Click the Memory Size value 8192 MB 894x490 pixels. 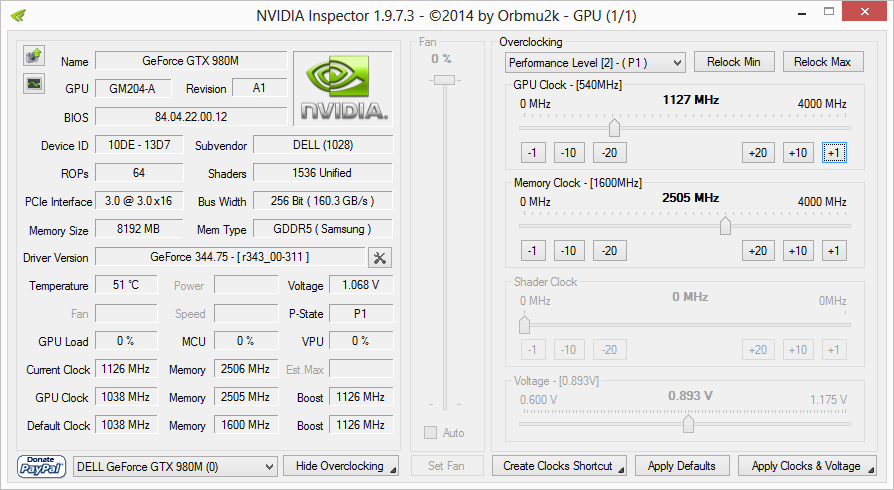pyautogui.click(x=139, y=229)
